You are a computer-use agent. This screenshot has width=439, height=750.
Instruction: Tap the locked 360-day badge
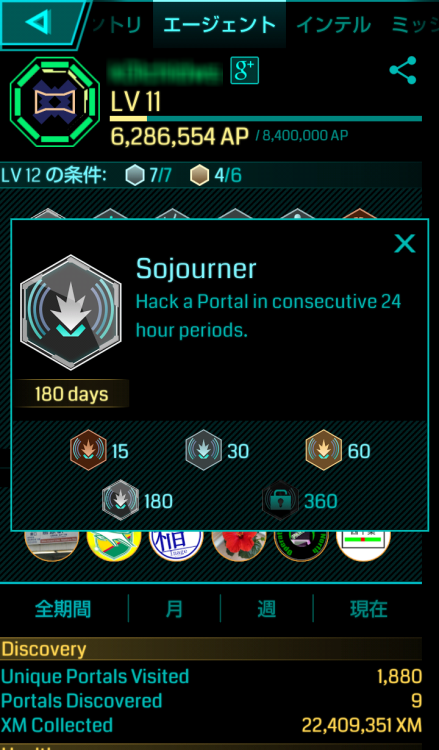tap(280, 500)
